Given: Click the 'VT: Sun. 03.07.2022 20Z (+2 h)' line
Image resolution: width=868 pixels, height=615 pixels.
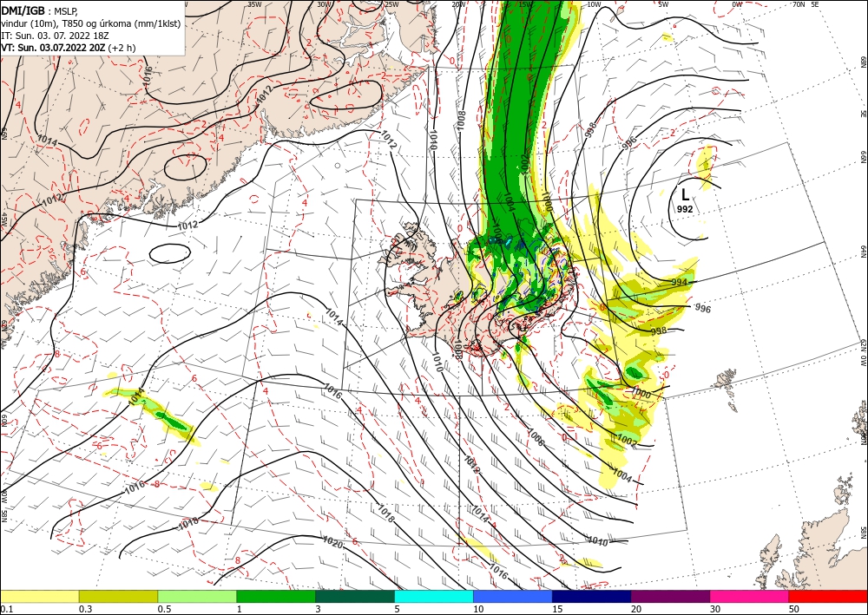Looking at the screenshot, I should pos(68,48).
